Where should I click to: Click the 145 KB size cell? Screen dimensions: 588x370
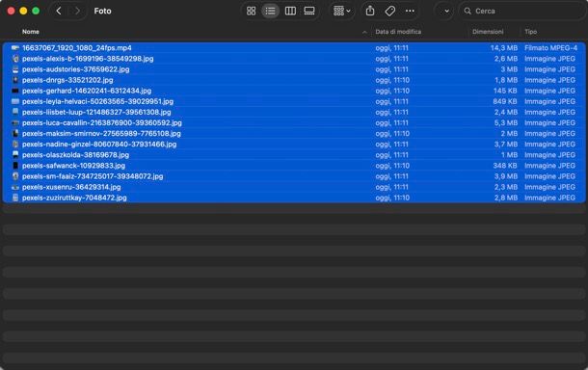[505, 91]
